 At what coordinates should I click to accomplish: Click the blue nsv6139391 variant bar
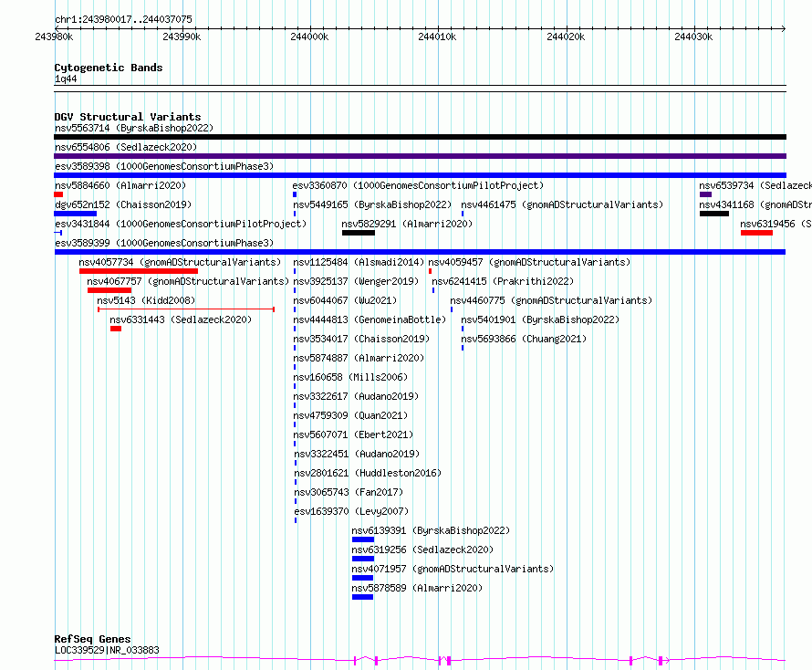click(362, 539)
